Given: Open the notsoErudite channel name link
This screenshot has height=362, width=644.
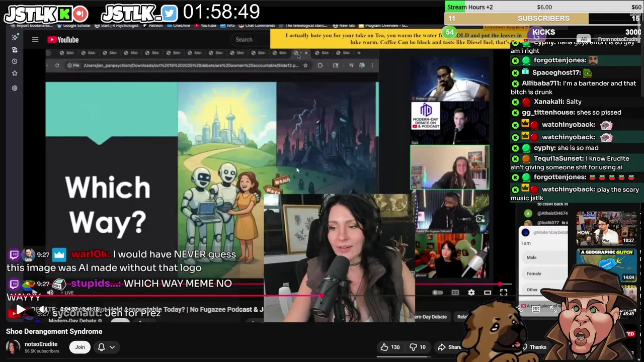Looking at the screenshot, I should click(41, 344).
